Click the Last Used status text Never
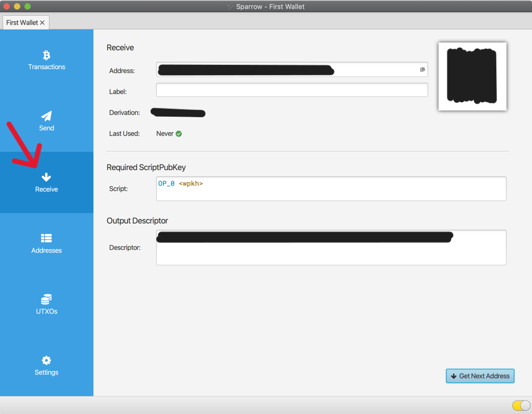 (x=164, y=133)
